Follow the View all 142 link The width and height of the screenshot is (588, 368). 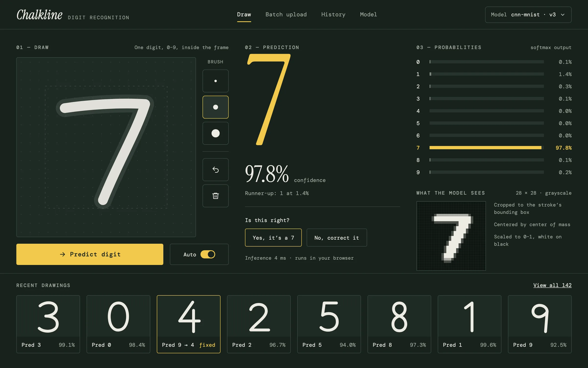pyautogui.click(x=552, y=285)
